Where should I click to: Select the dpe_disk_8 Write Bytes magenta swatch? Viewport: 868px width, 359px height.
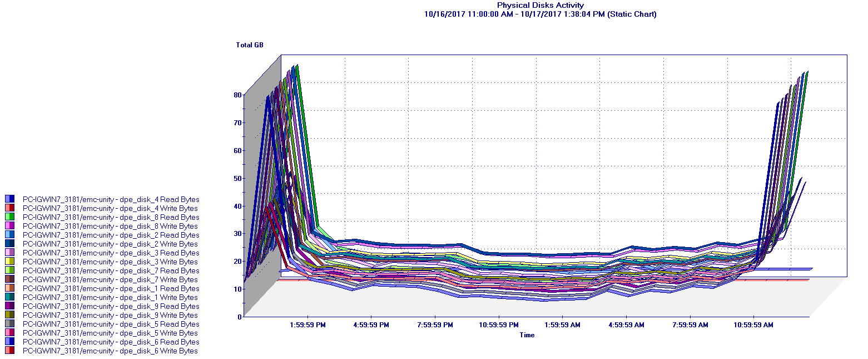[x=9, y=226]
